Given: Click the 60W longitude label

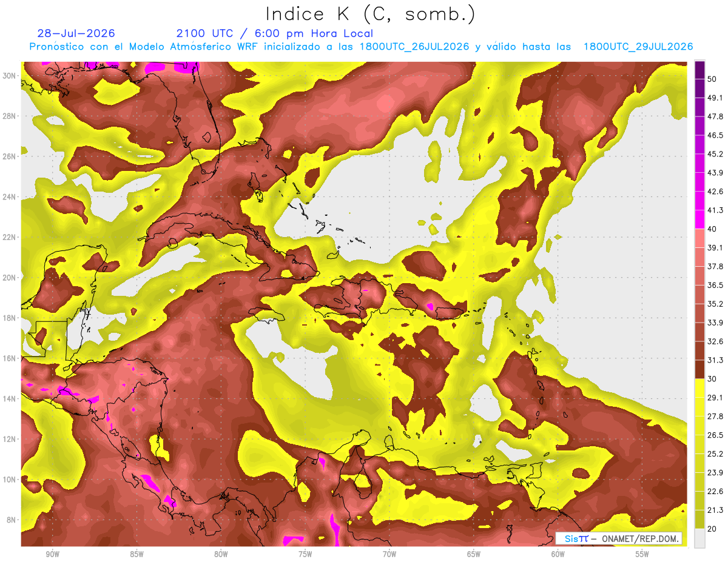Looking at the screenshot, I should pyautogui.click(x=558, y=554).
